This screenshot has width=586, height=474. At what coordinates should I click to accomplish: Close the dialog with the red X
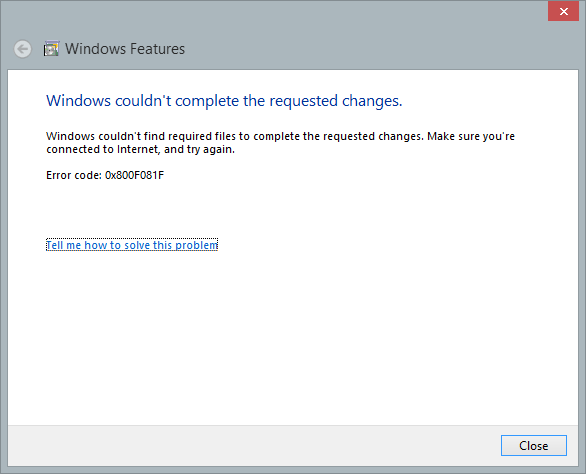pyautogui.click(x=564, y=11)
